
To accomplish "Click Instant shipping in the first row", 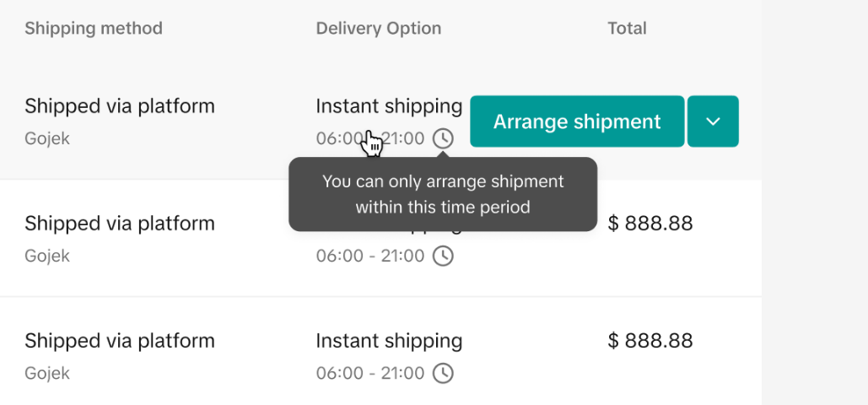I will pos(389,106).
